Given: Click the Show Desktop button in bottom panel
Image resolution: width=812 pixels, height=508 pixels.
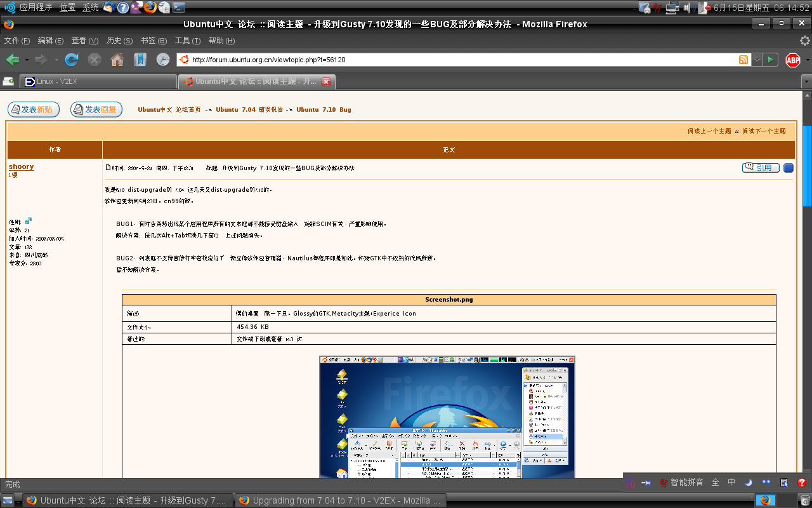Looking at the screenshot, I should click(x=6, y=500).
